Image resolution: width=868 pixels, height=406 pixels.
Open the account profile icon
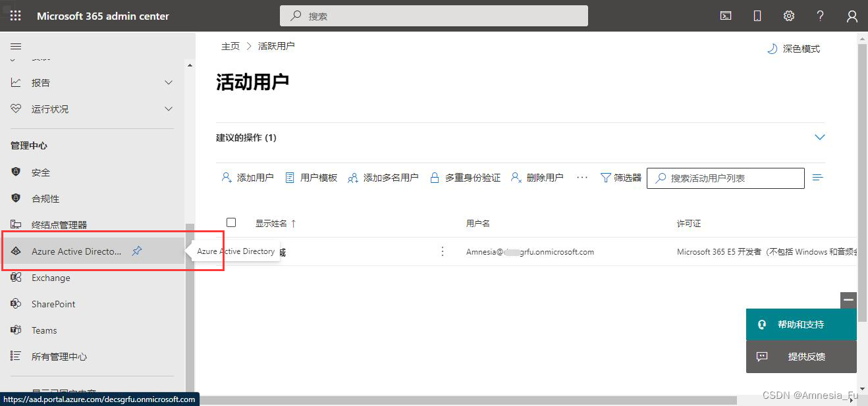(x=852, y=16)
